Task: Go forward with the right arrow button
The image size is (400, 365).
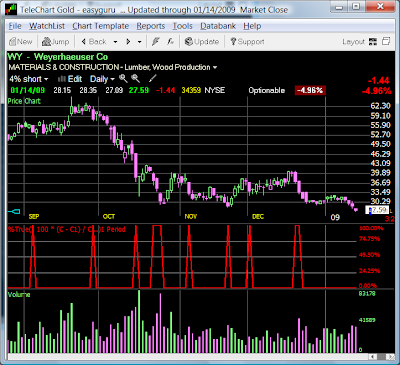Action: [x=128, y=42]
